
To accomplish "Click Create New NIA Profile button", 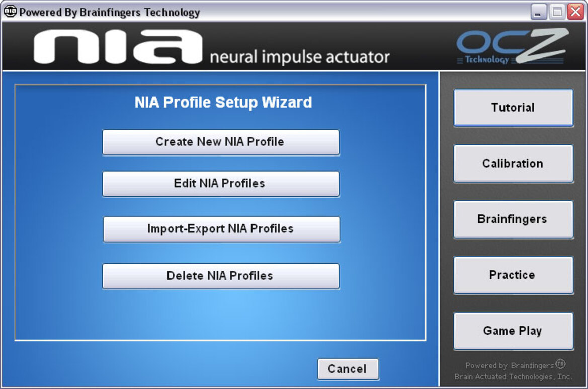I will (x=220, y=142).
